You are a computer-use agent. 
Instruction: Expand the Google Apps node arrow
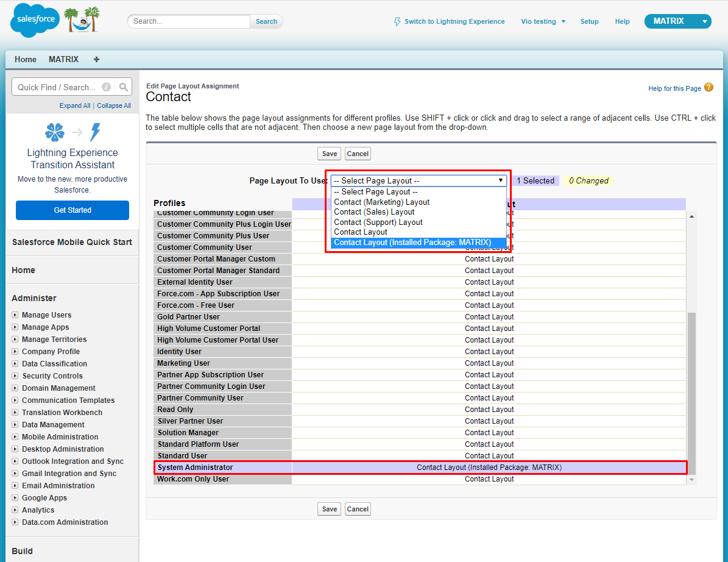(15, 497)
